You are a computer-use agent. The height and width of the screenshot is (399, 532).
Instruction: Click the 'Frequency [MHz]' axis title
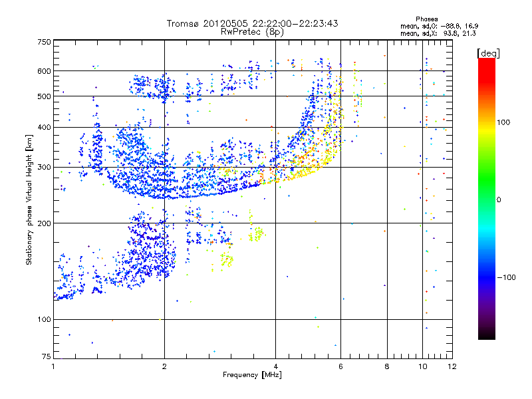pos(252,375)
